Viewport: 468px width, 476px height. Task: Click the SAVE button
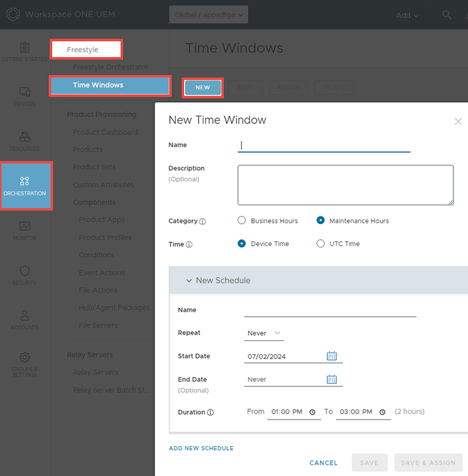coord(370,463)
